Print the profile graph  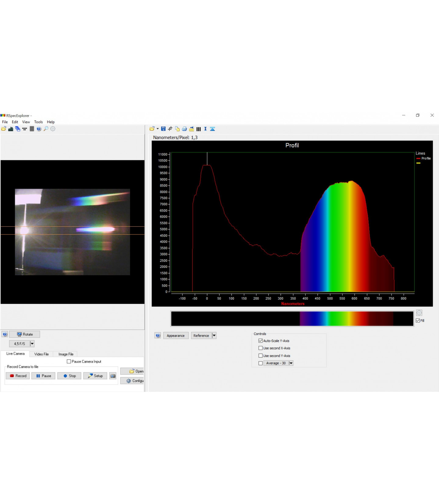(184, 129)
